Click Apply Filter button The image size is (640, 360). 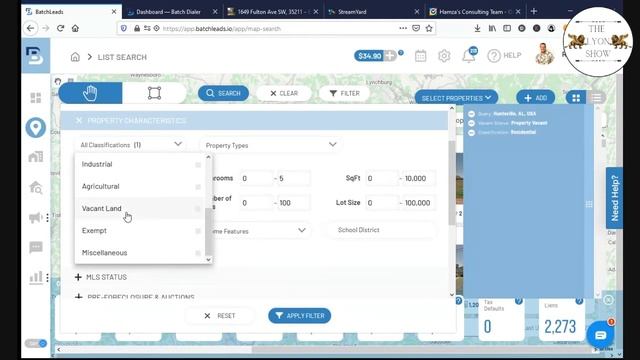click(x=300, y=316)
